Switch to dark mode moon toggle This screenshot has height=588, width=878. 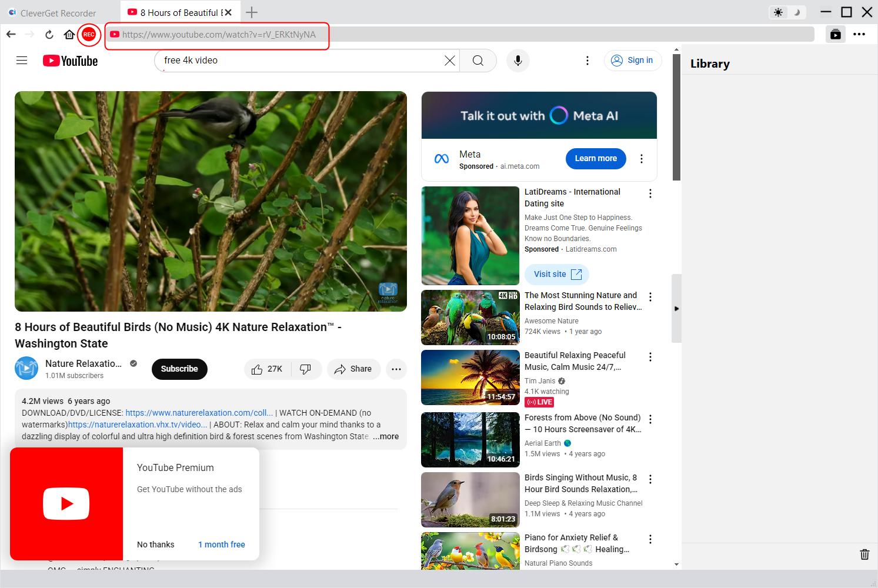797,12
